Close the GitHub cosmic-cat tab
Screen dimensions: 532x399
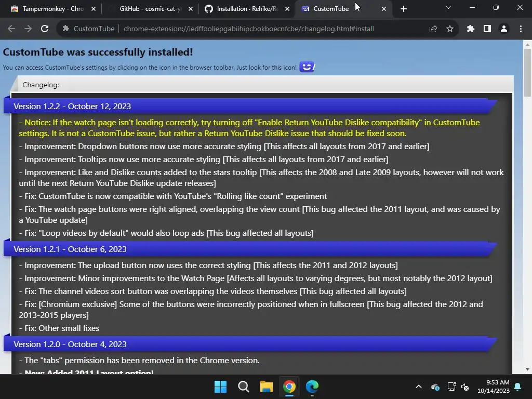tap(190, 9)
